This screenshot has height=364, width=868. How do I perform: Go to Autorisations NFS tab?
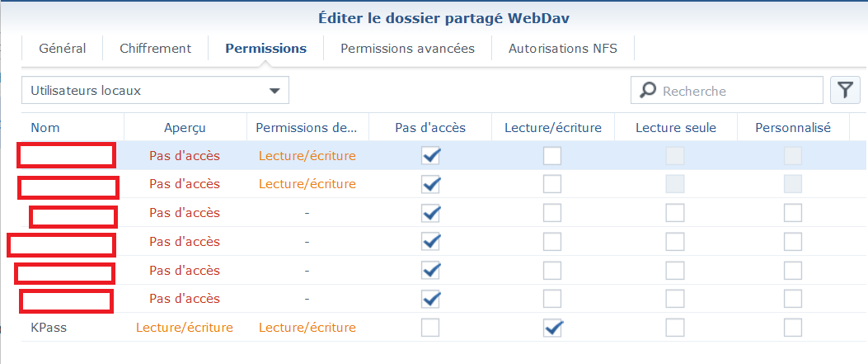tap(562, 49)
